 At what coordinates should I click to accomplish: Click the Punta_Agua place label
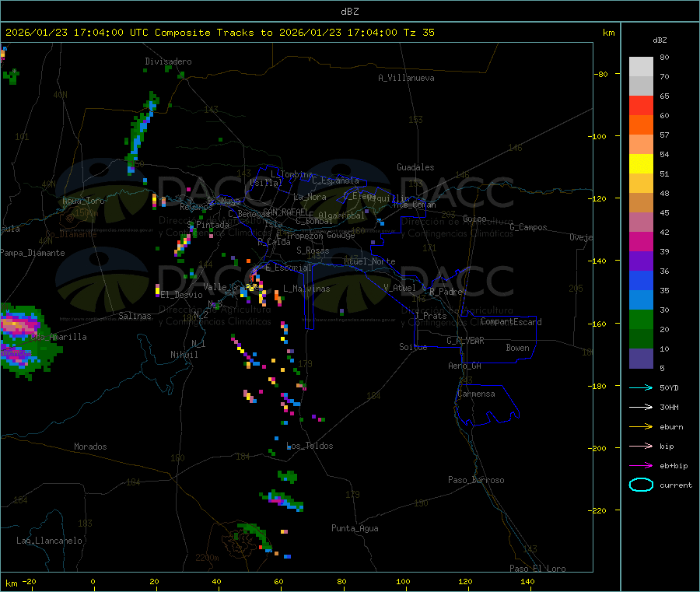(x=355, y=528)
